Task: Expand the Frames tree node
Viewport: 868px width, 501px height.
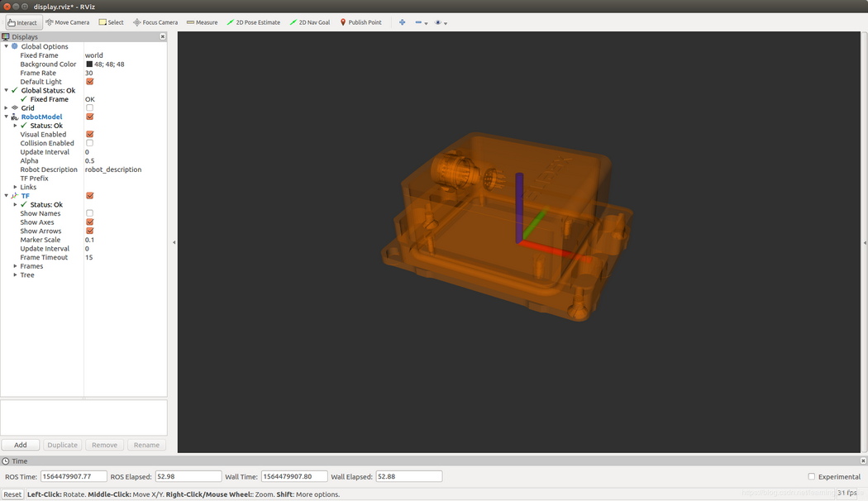Action: [15, 266]
